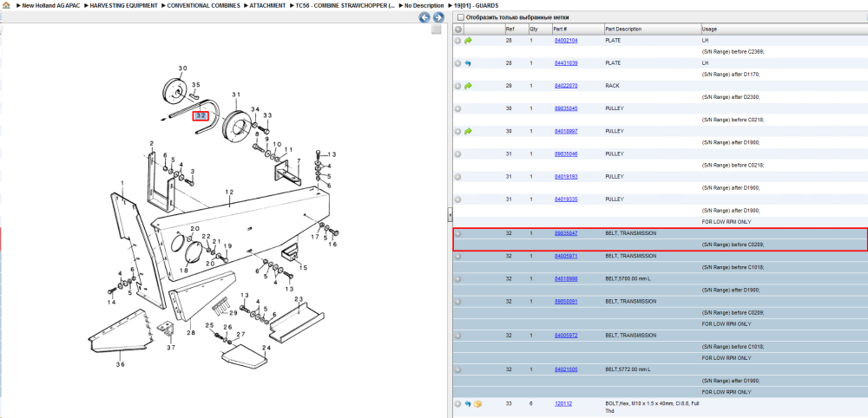Click the Part Description column header

coord(652,29)
